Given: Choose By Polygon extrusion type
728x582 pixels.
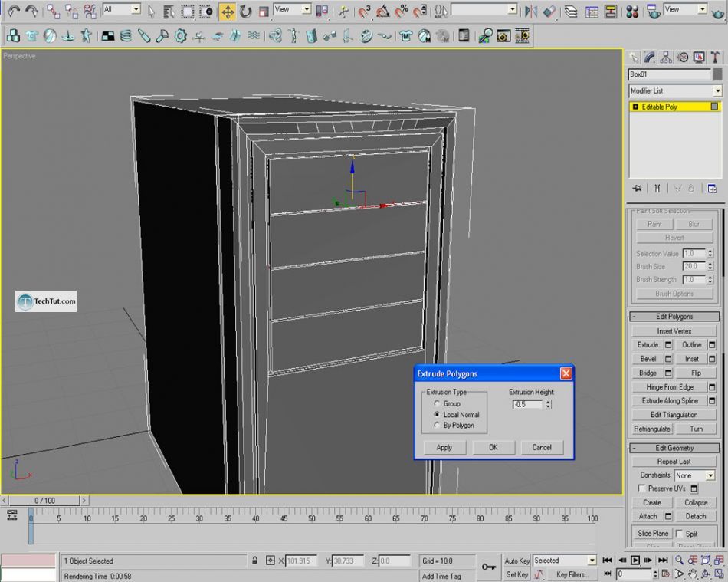Looking at the screenshot, I should (x=437, y=425).
